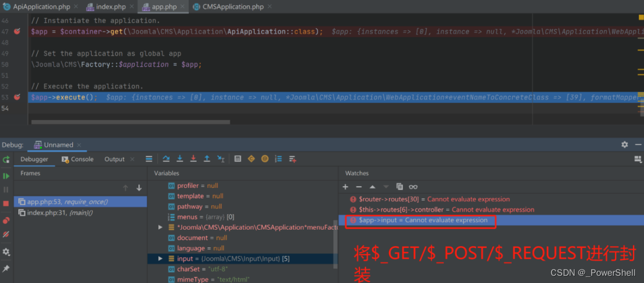
Task: Toggle breakpoint on line 47
Action: 17,32
